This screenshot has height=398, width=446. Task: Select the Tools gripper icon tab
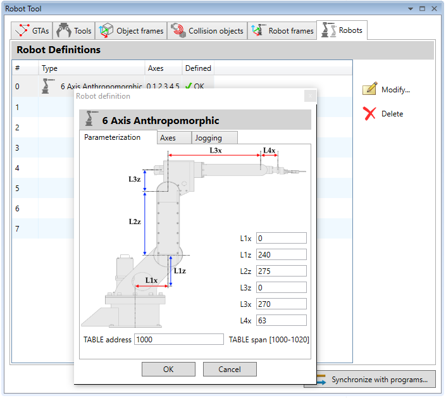tap(64, 30)
